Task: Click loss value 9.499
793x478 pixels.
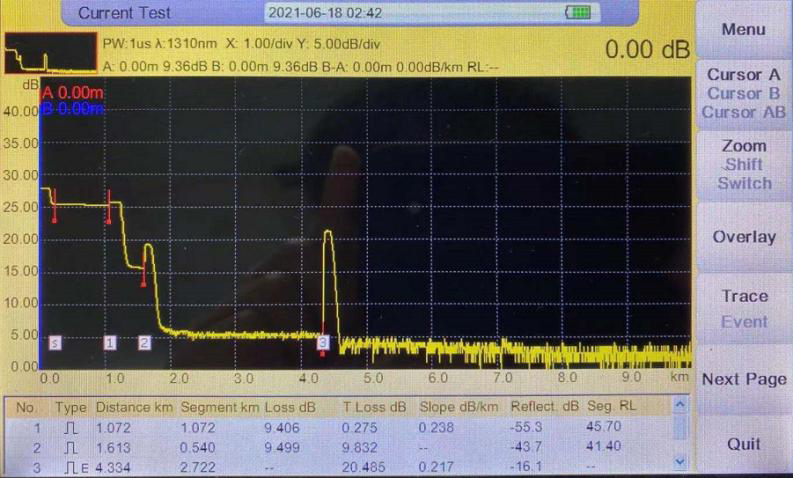Action: pyautogui.click(x=282, y=448)
